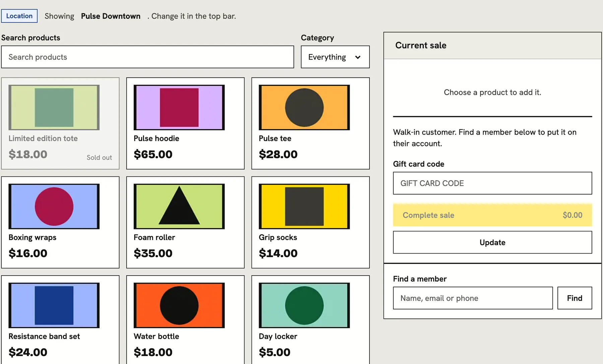Select the Pulse tee product image
This screenshot has height=364, width=603.
pyautogui.click(x=304, y=107)
